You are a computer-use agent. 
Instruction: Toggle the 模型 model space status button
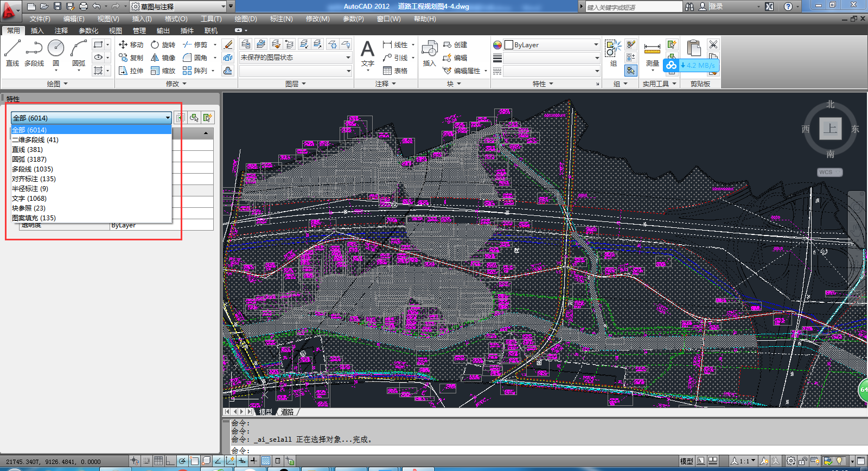coord(686,461)
